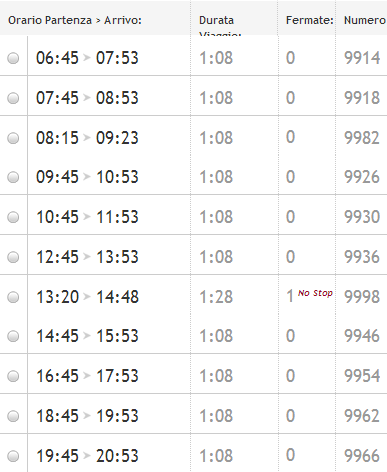This screenshot has width=387, height=472.
Task: Choose the 19:45 to 20:53 train
Action: tap(13, 456)
